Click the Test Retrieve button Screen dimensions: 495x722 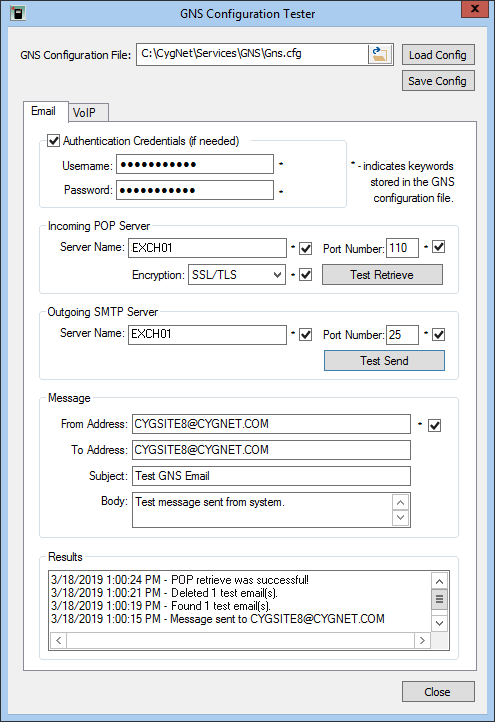pos(382,275)
